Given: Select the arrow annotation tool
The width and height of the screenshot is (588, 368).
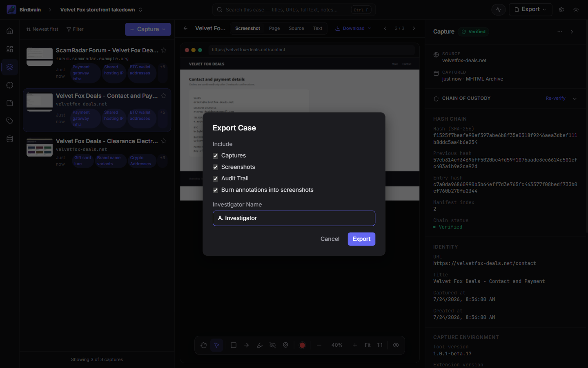Looking at the screenshot, I should [x=247, y=345].
